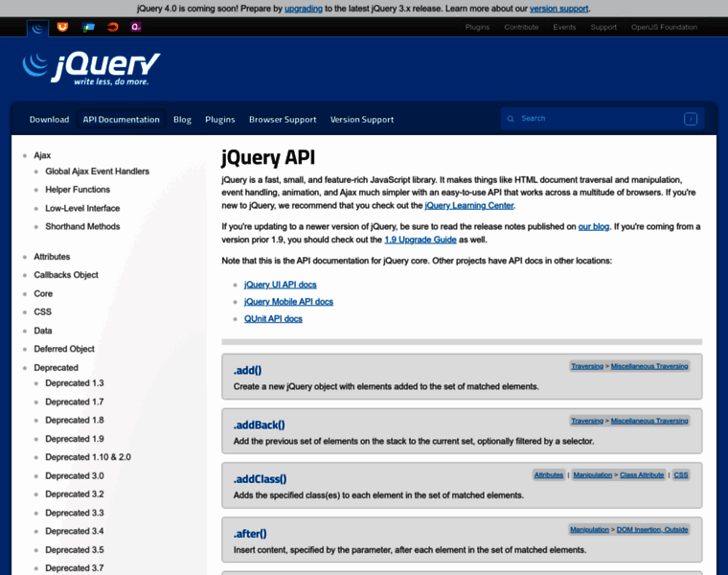
Task: Select Callbacks Object category
Action: 66,275
